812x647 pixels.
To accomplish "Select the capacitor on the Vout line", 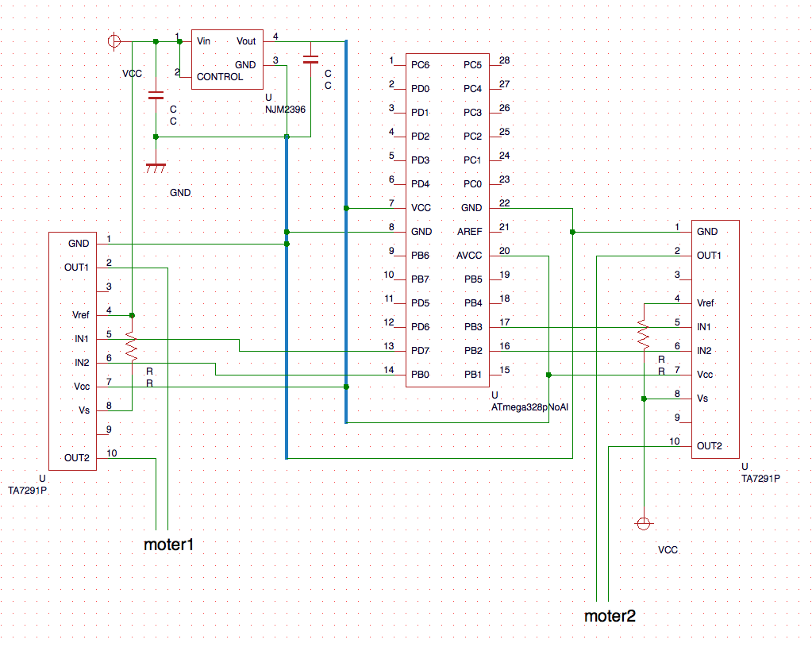I will [310, 60].
